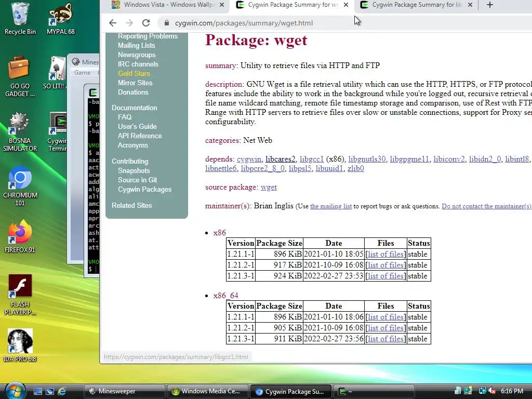Open the Cygwin Terminal desktop shortcut
The height and width of the screenshot is (399, 532).
[57, 131]
